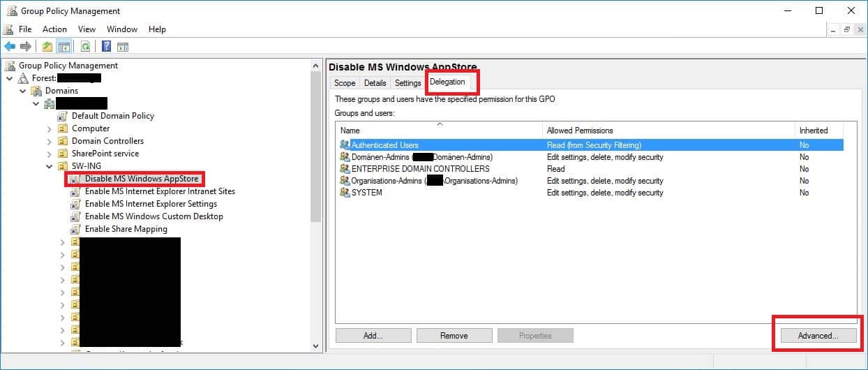The image size is (868, 370).
Task: Open the Help menu
Action: click(157, 29)
